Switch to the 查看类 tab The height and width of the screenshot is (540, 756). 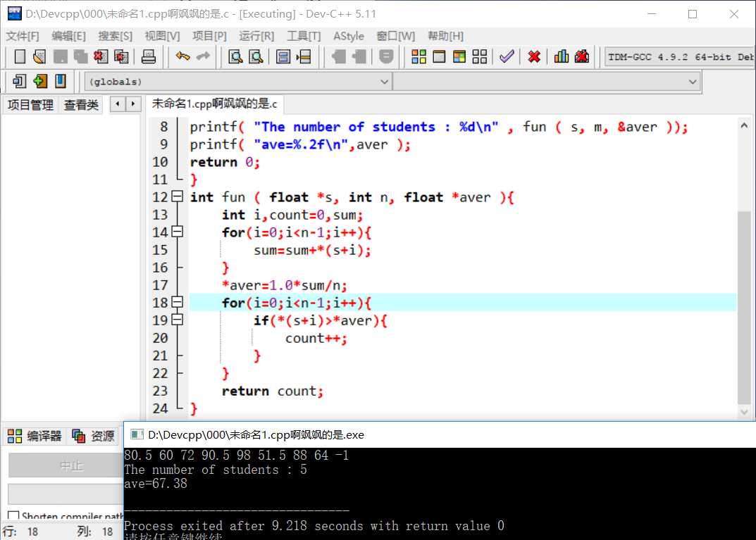click(x=81, y=104)
